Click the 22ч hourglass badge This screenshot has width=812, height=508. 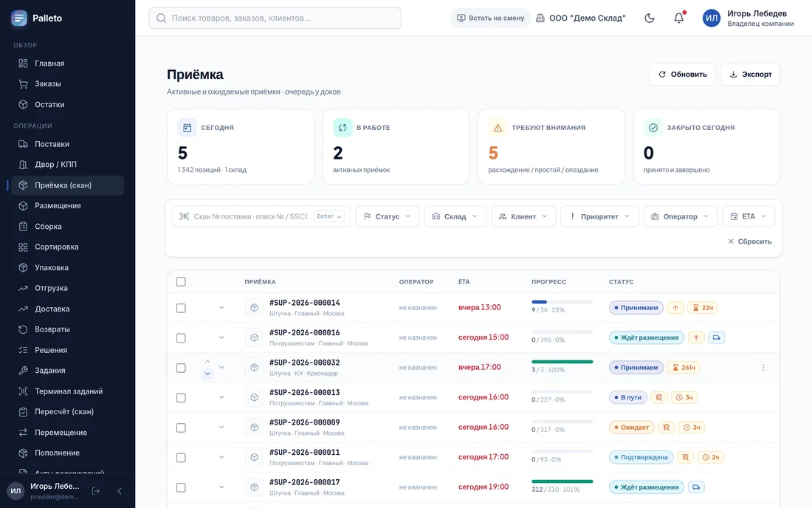[x=703, y=308]
